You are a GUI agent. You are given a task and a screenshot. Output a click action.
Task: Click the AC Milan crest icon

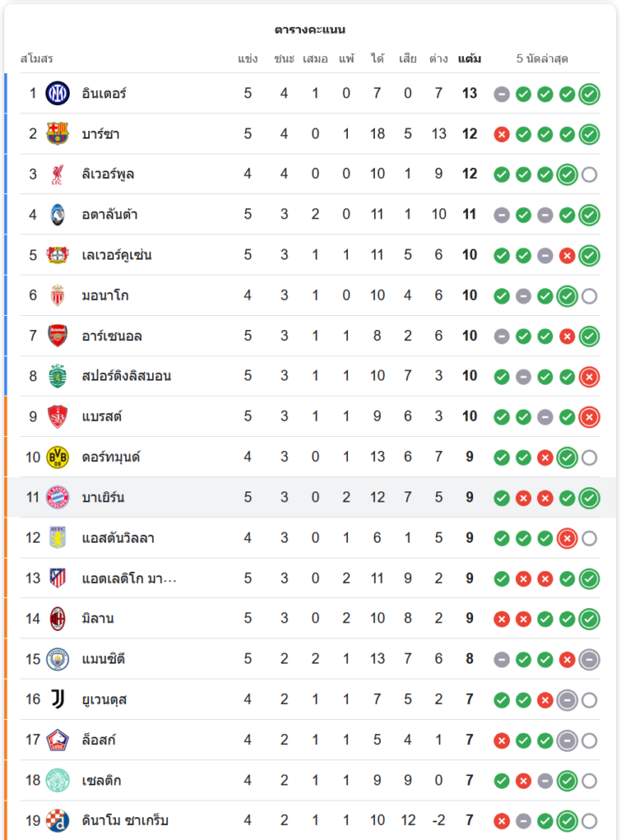[57, 618]
